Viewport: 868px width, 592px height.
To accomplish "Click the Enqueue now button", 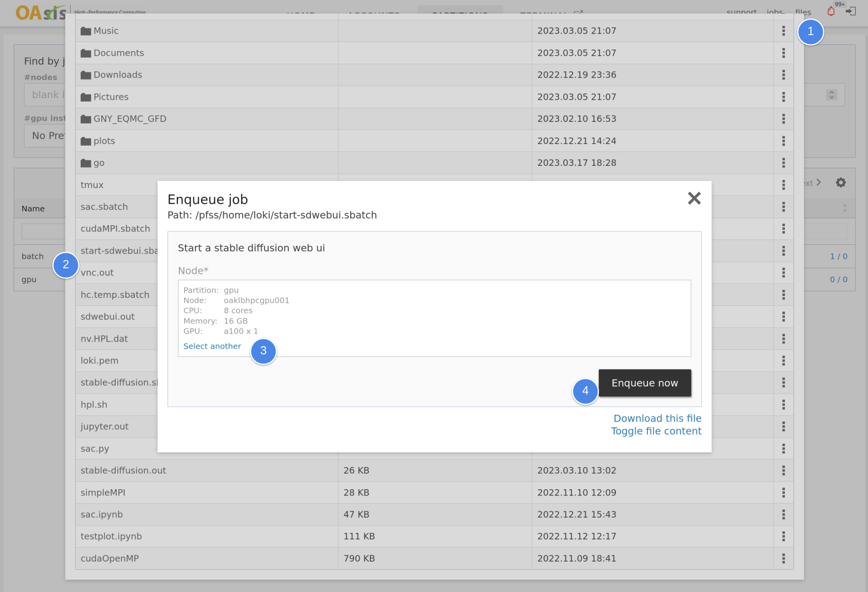I will point(644,383).
